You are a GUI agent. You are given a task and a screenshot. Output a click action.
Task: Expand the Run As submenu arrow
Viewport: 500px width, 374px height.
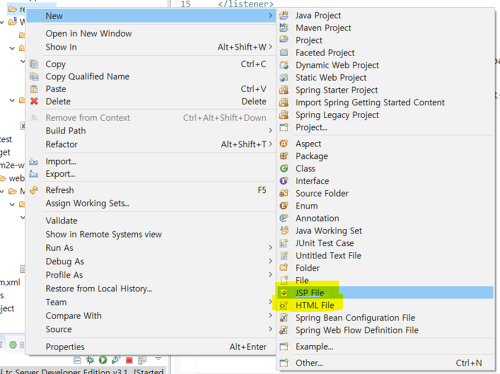pyautogui.click(x=270, y=248)
